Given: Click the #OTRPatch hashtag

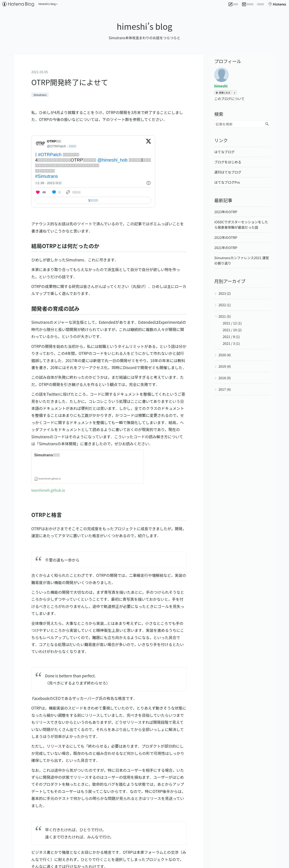Looking at the screenshot, I should [50, 155].
